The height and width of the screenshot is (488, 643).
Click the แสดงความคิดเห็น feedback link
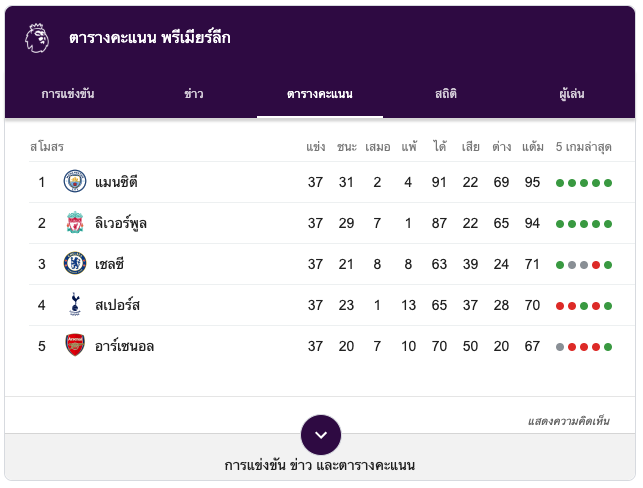pos(568,421)
